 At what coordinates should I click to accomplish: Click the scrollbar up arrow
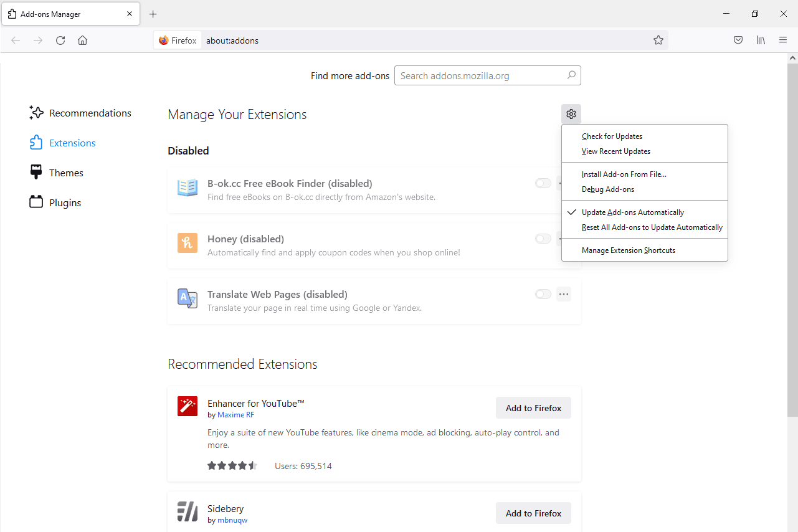(x=792, y=57)
